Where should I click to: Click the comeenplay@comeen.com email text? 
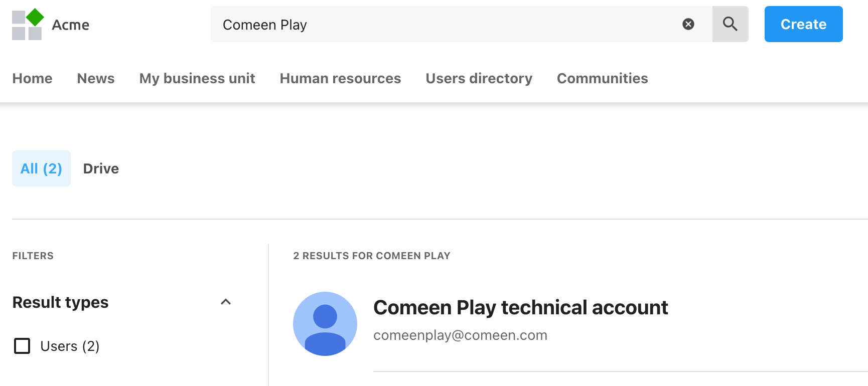(x=460, y=335)
